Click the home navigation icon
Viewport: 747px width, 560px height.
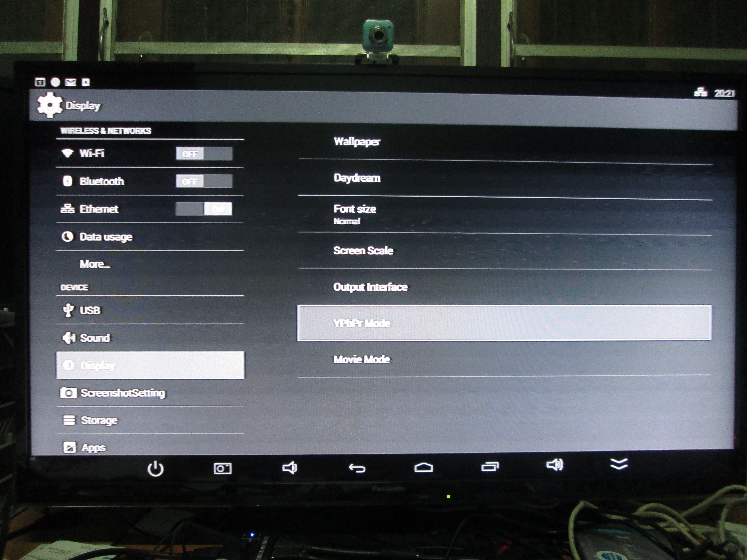pos(423,467)
